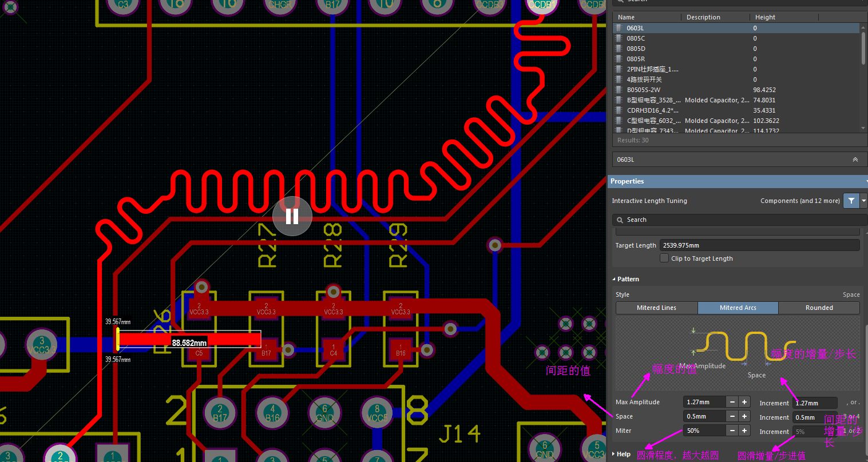Open the dropdown arrow beside filter icon
Image resolution: width=868 pixels, height=462 pixels.
[x=863, y=201]
